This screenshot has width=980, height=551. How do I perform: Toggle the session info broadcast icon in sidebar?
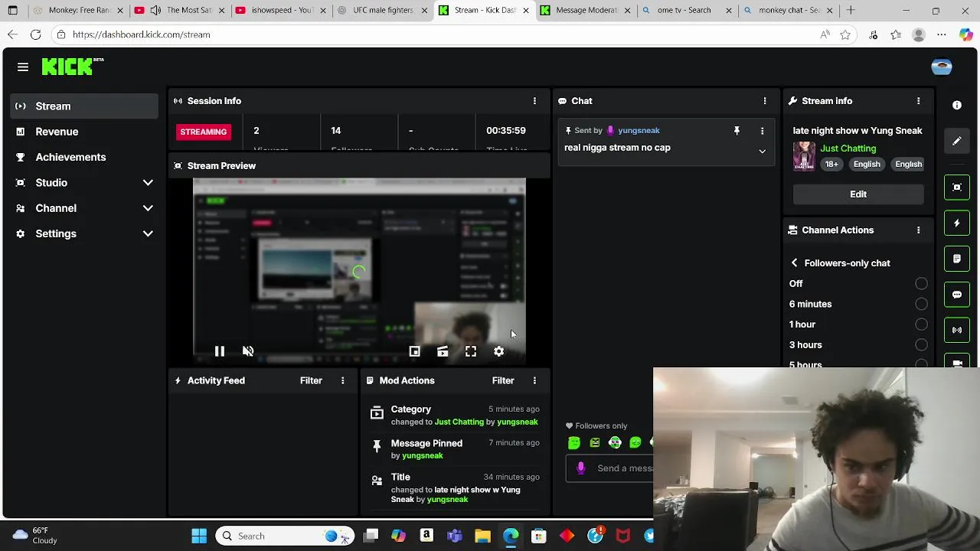tap(957, 330)
